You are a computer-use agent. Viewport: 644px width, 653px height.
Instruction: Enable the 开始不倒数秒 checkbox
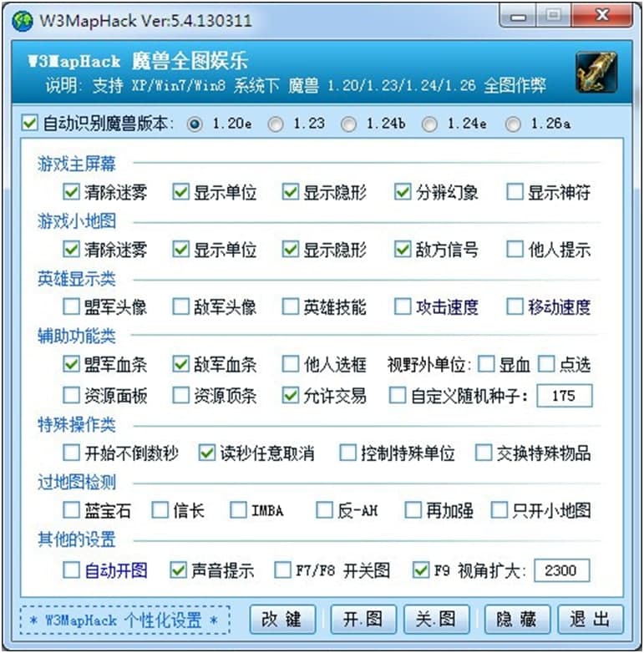click(x=71, y=453)
